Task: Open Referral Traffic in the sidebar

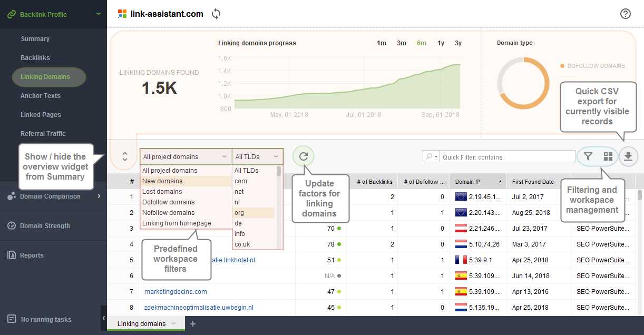Action: coord(43,134)
